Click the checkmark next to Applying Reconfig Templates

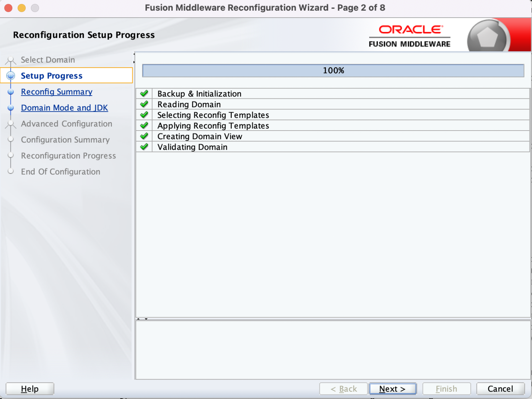(144, 125)
